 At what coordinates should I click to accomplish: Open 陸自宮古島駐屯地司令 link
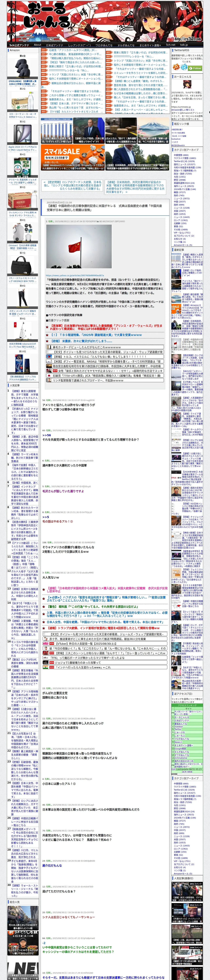point(107,366)
